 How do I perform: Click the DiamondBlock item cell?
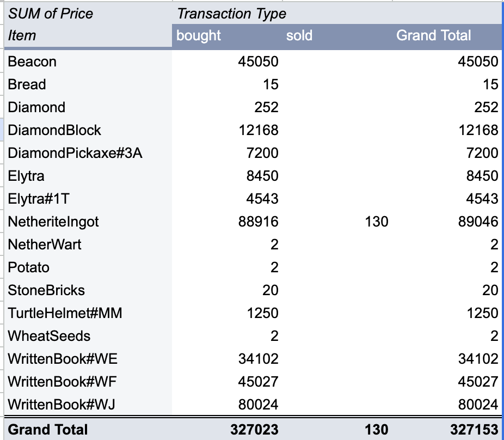pyautogui.click(x=54, y=130)
